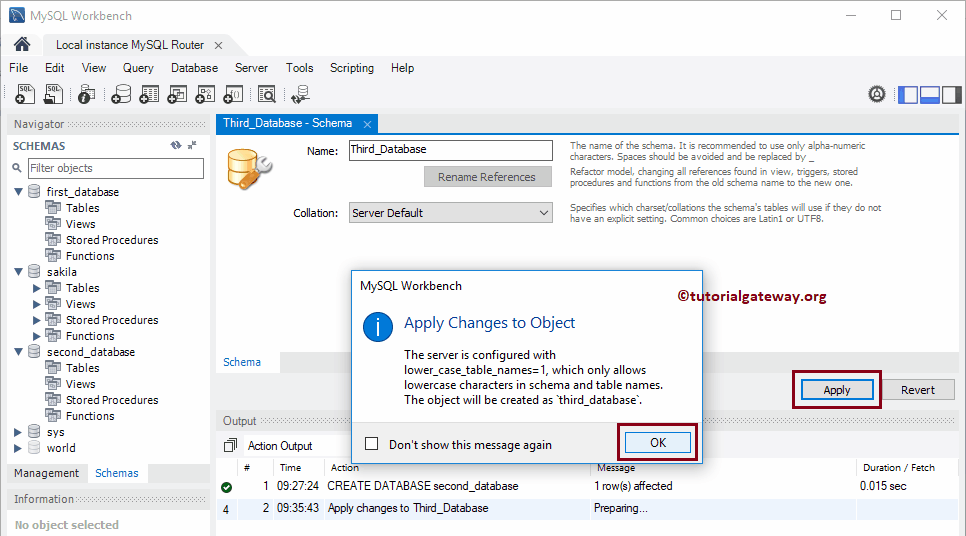The height and width of the screenshot is (536, 966).
Task: Collapse the first_database schema node
Action: (x=18, y=192)
